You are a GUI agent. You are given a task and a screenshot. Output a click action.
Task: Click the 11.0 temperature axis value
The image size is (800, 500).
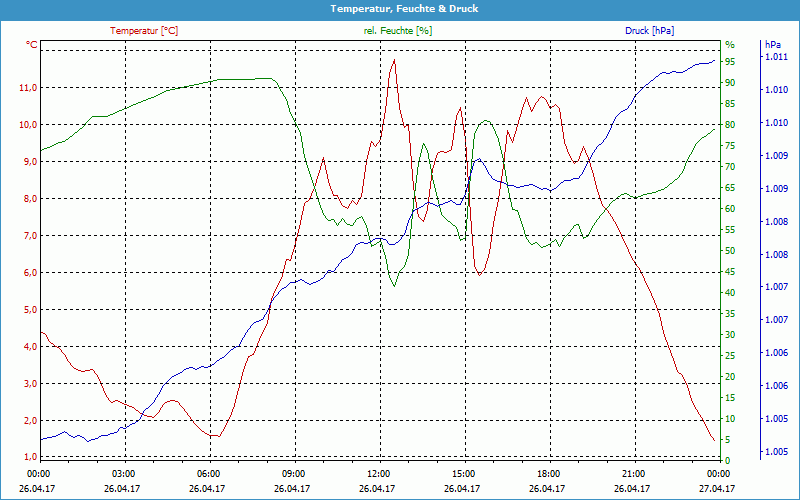28,88
